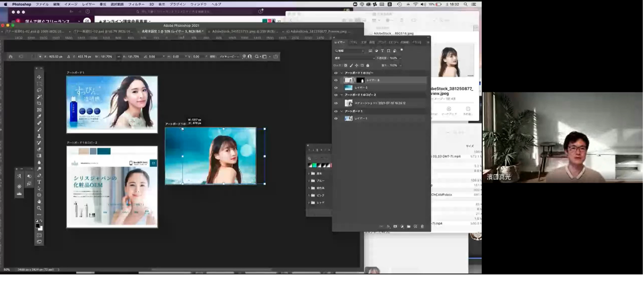Toggle visibility of アートボード 1 のコピー group
Screen dimensions: 644x281
point(336,73)
